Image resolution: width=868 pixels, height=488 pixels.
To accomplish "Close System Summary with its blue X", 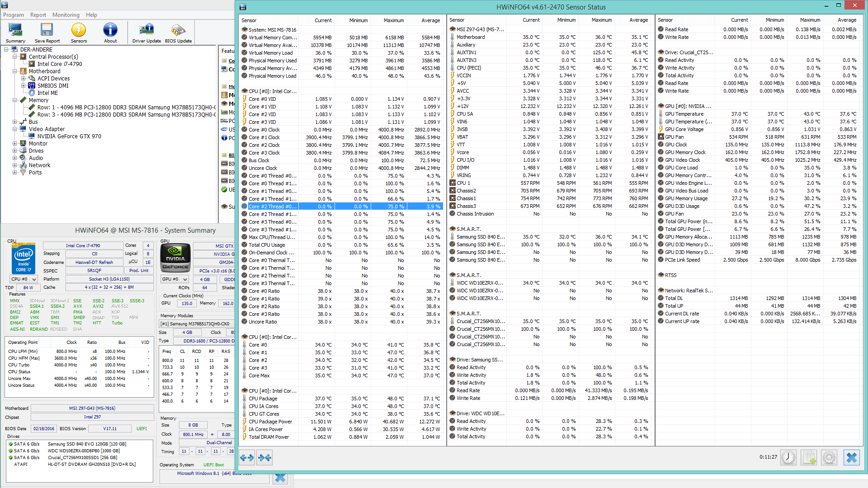I will pyautogui.click(x=280, y=478).
